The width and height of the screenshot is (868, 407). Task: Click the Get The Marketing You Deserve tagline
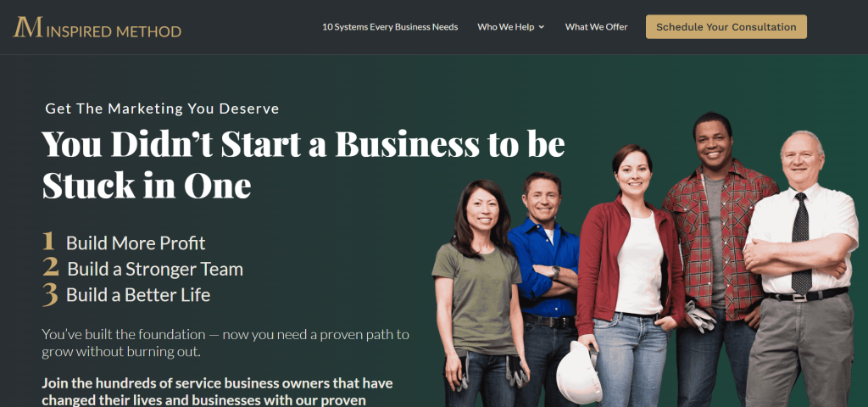tap(162, 109)
